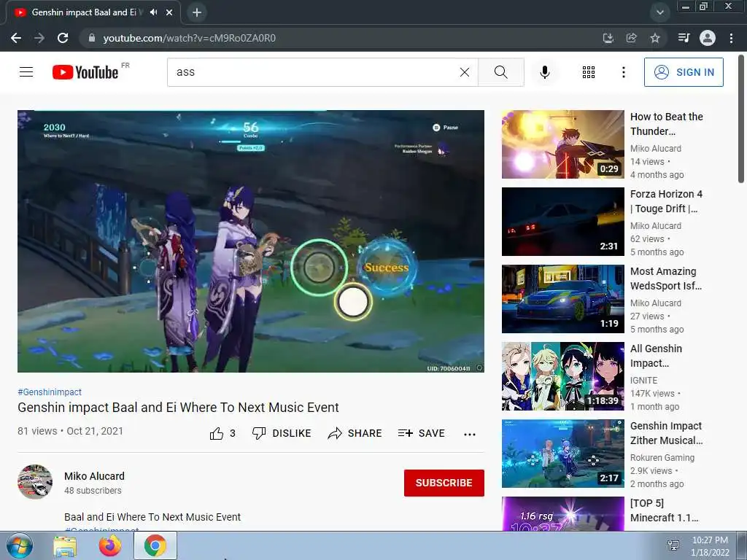Open the TOP 5 Minecraft video thumbnail
Screen dimensions: 747x560
pyautogui.click(x=562, y=514)
